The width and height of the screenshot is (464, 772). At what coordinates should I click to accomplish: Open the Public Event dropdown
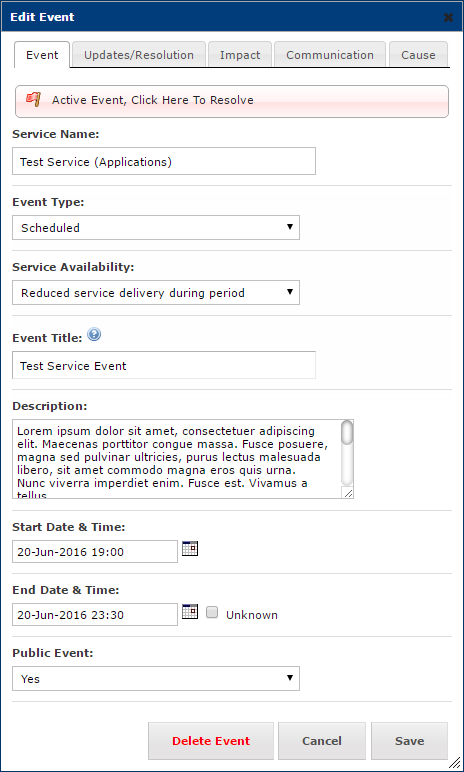[156, 678]
